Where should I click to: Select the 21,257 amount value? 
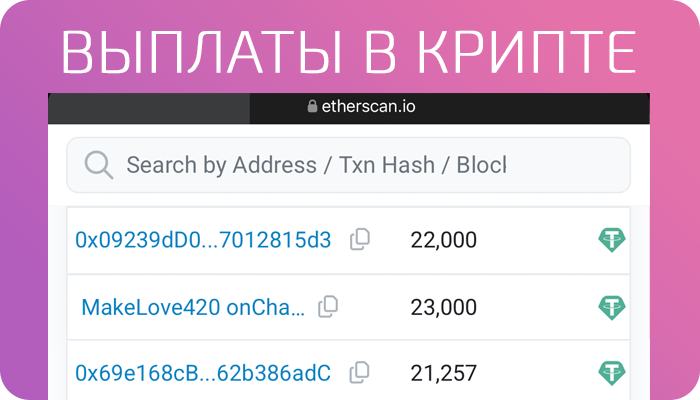[x=443, y=373]
